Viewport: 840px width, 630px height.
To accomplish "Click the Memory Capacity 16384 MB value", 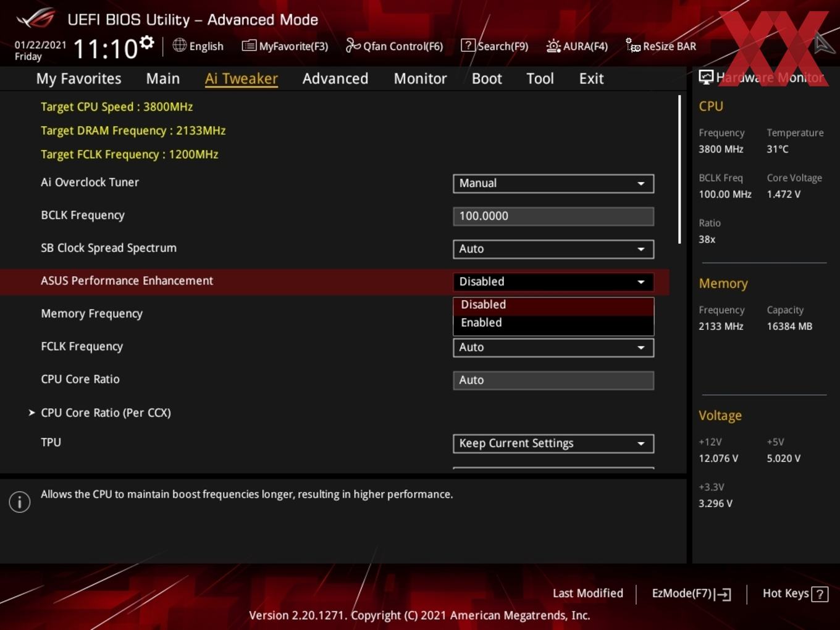I will 789,326.
